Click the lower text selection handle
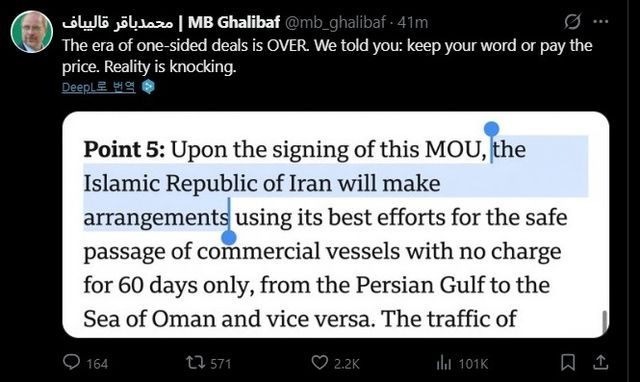Screen dimensions: 640x382 [229, 237]
